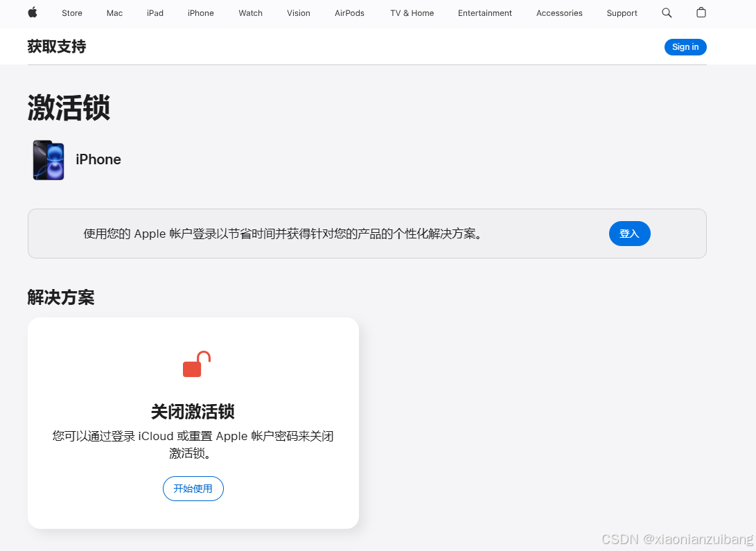Click the red unlocked padlock icon

pyautogui.click(x=197, y=364)
